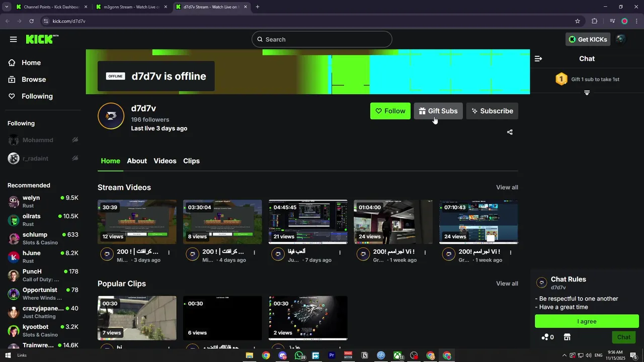
Task: Follow the d7d7v channel
Action: pyautogui.click(x=390, y=111)
